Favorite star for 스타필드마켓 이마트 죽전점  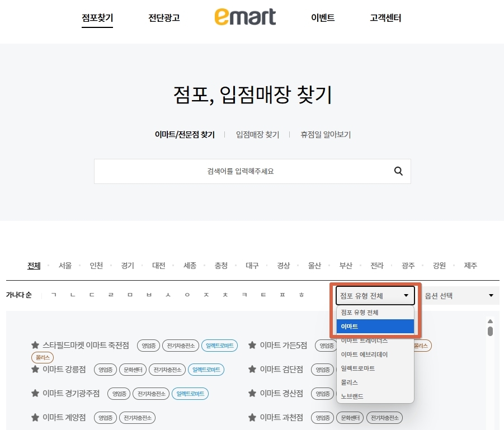(35, 345)
